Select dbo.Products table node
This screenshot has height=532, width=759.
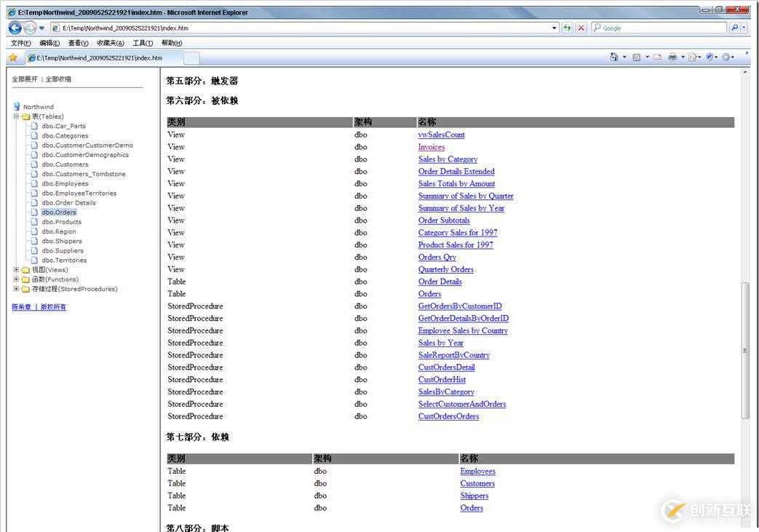coord(61,222)
